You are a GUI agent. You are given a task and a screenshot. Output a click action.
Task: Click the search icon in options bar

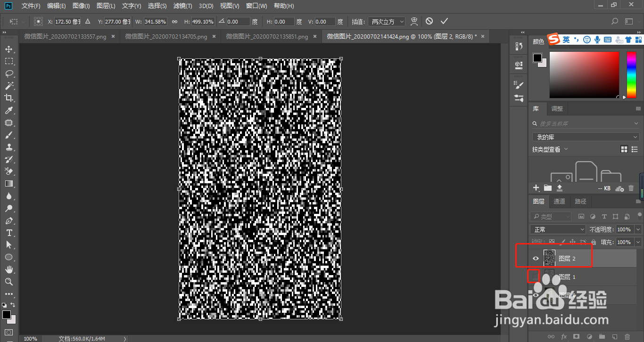615,21
